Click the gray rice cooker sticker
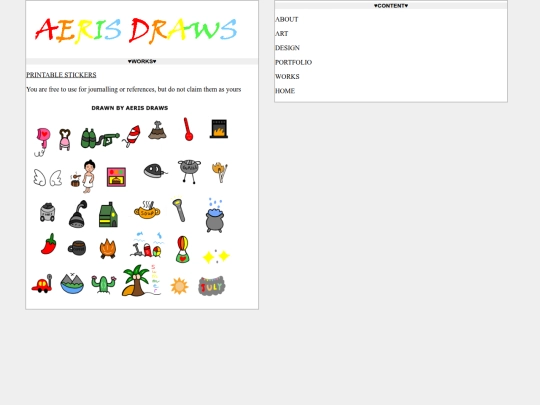 coord(47,212)
